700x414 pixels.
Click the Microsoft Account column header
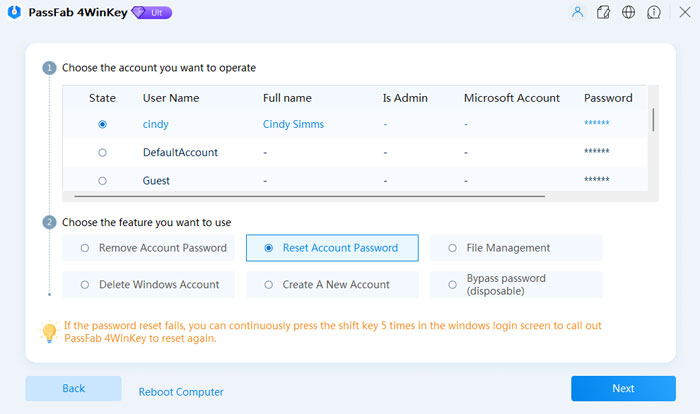click(512, 98)
